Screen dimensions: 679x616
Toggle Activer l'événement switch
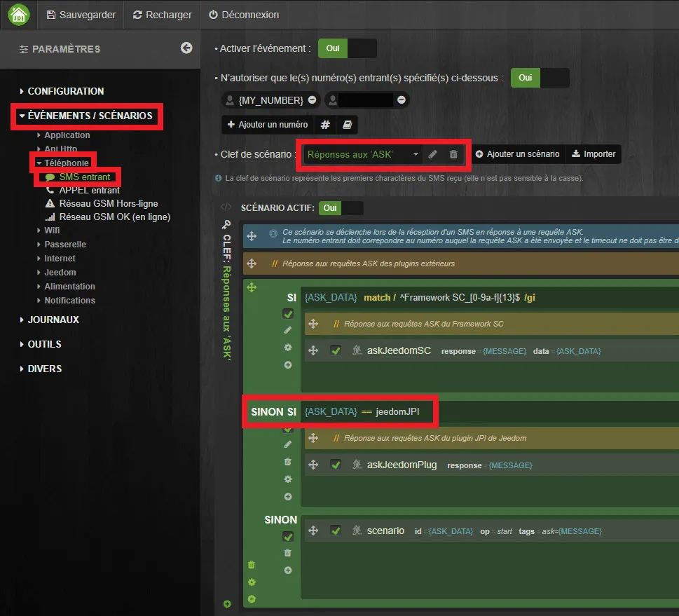(348, 48)
